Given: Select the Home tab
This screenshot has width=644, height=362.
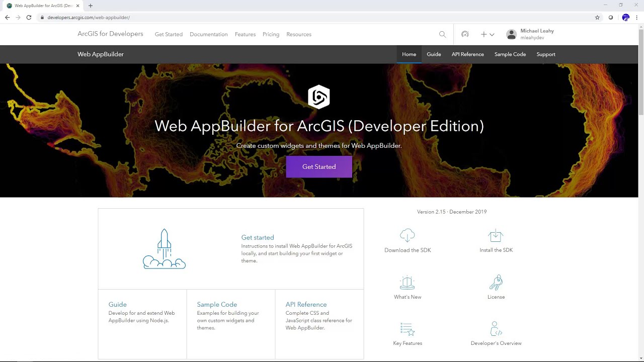Looking at the screenshot, I should pyautogui.click(x=409, y=54).
